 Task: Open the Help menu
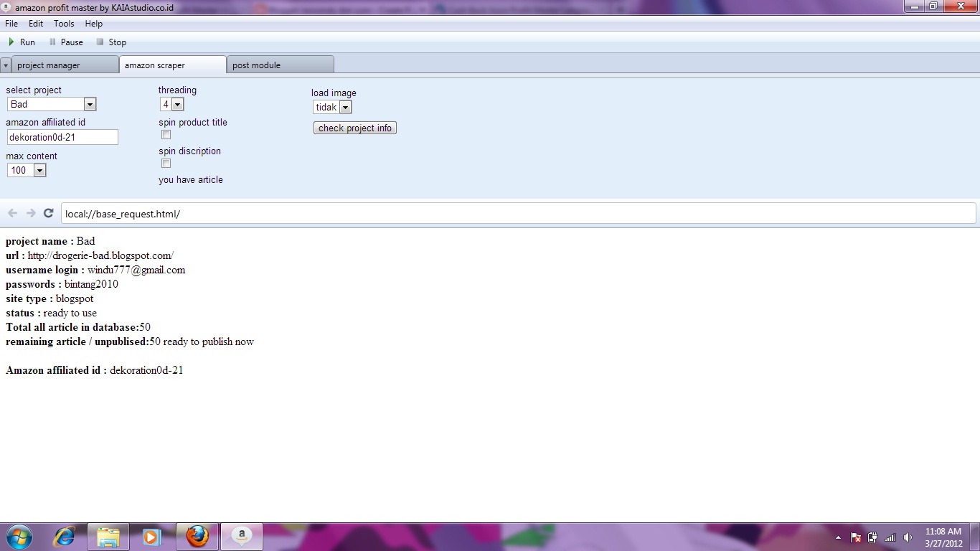(94, 24)
